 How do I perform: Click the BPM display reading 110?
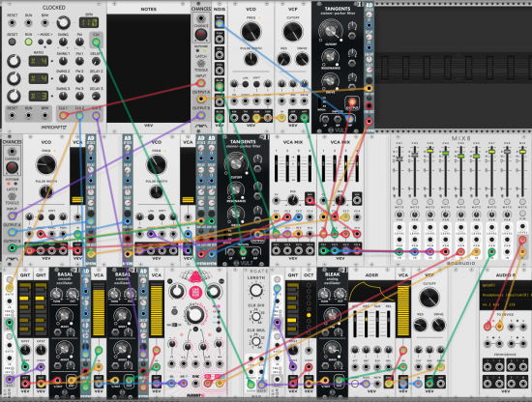(89, 23)
